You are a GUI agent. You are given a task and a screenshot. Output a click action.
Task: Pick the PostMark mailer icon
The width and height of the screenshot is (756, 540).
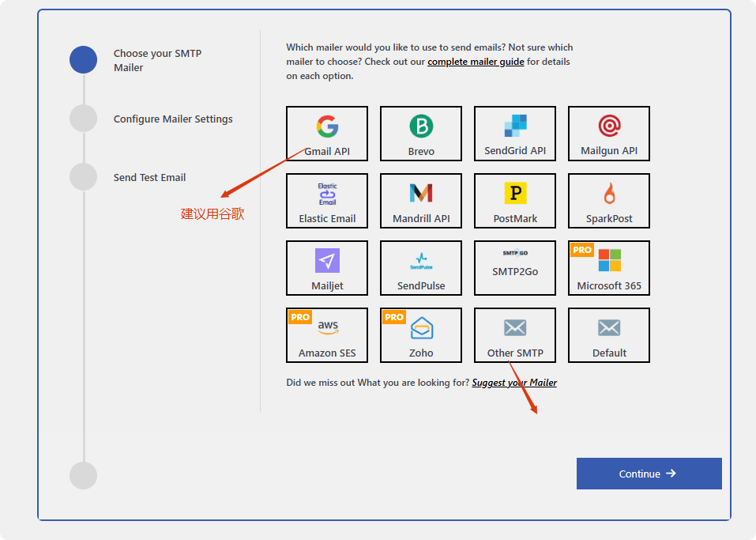(x=515, y=193)
